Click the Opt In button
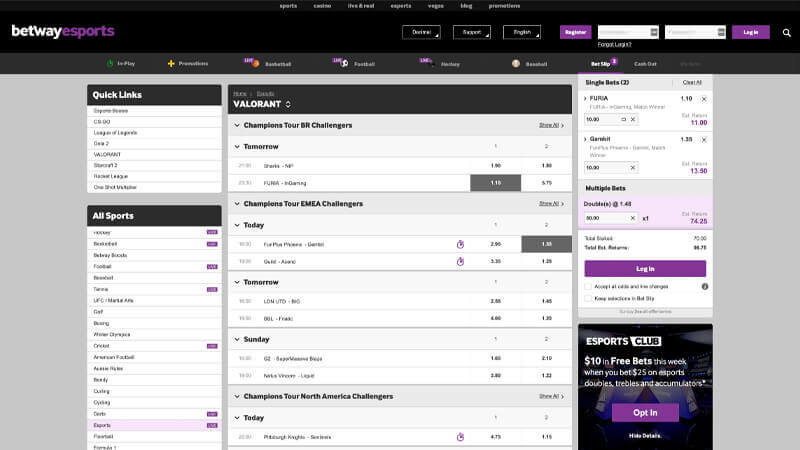 click(x=645, y=413)
